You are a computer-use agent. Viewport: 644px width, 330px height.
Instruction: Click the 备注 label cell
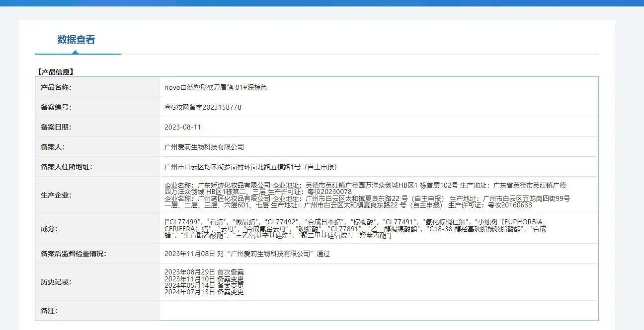point(97,311)
